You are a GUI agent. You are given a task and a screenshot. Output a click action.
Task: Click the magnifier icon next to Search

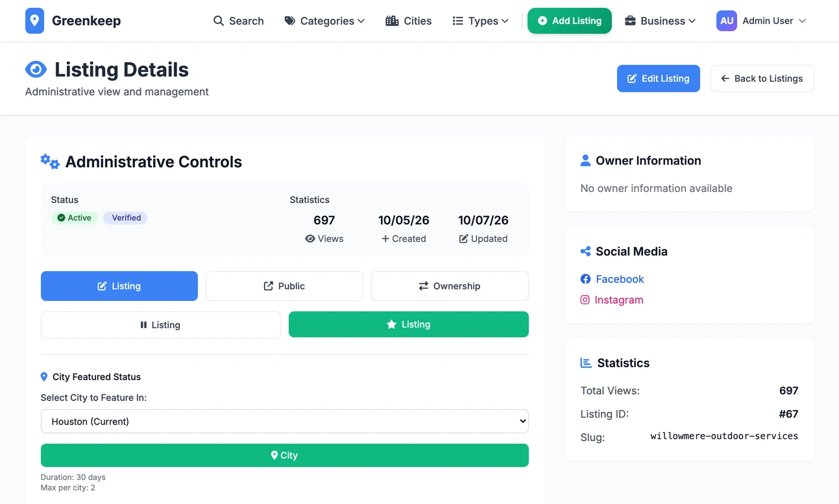pyautogui.click(x=219, y=21)
